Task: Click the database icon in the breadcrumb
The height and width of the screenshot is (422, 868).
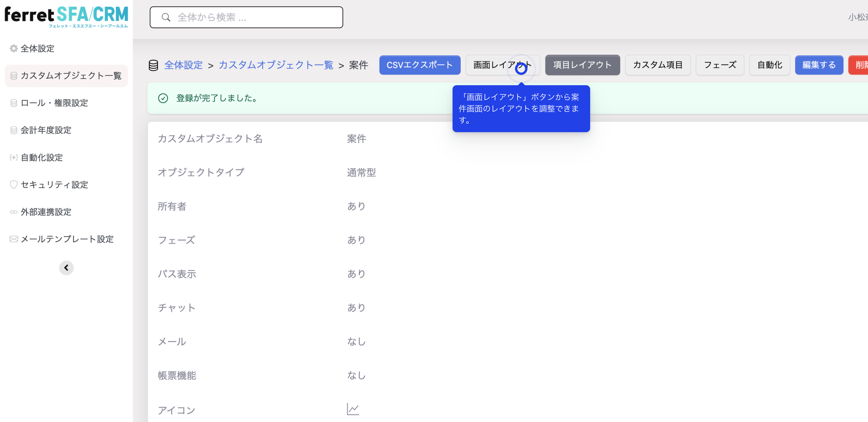Action: point(153,65)
